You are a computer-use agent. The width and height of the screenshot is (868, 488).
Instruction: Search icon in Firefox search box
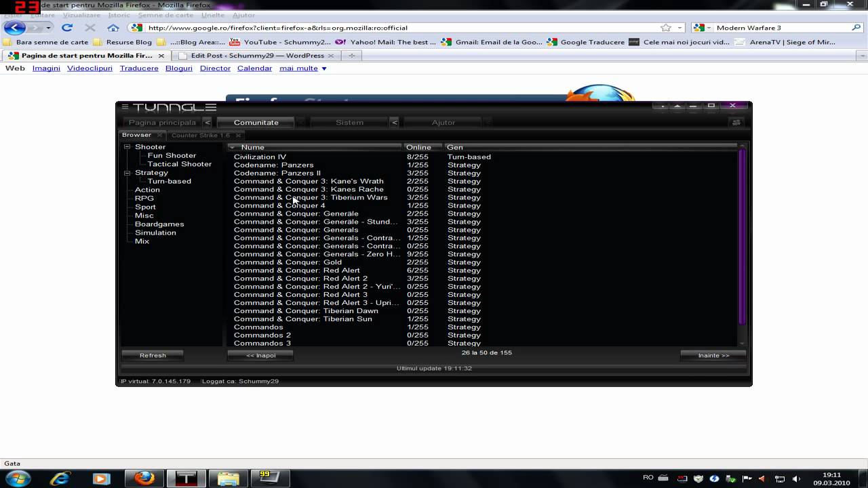point(856,28)
